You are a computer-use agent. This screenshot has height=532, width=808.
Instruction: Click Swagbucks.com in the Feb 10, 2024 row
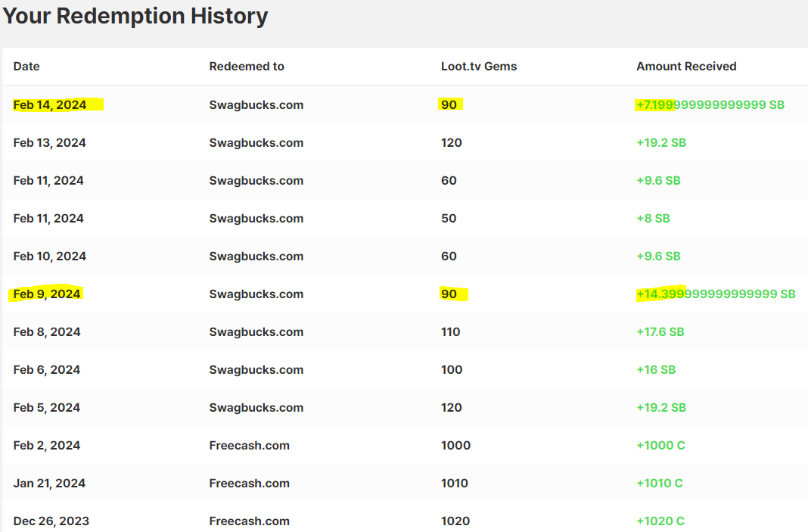[256, 257]
